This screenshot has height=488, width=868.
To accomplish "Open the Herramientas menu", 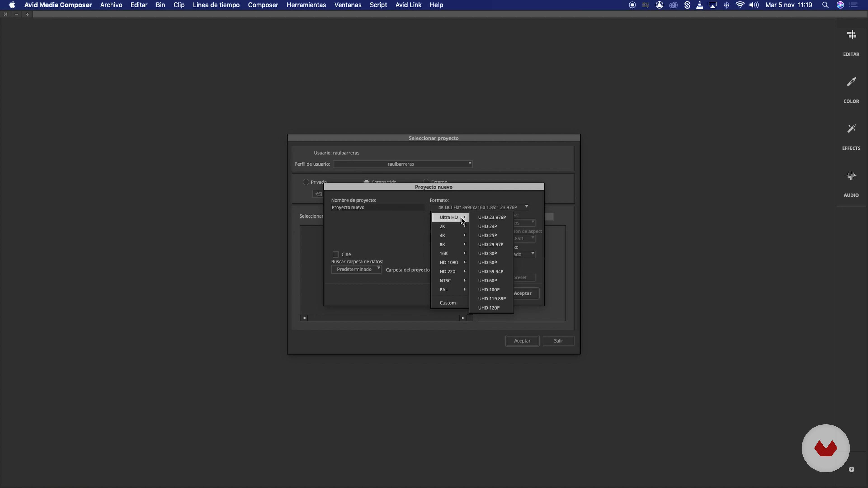I will tap(306, 5).
